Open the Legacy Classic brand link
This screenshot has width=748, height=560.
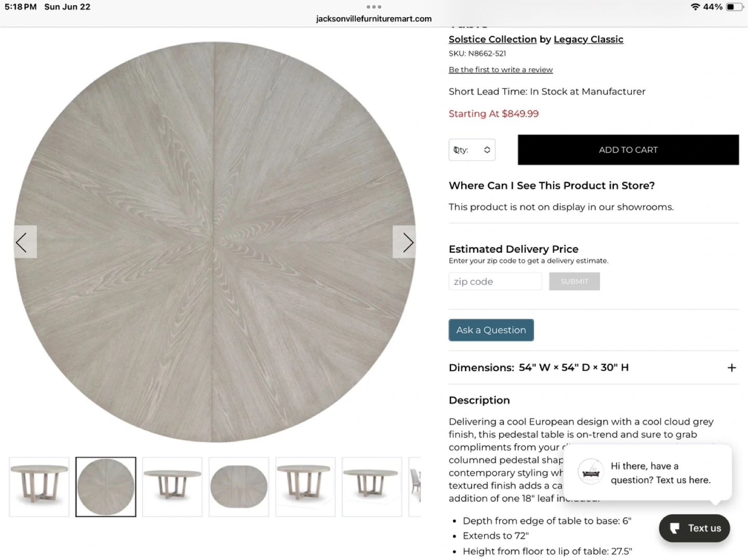click(x=589, y=39)
